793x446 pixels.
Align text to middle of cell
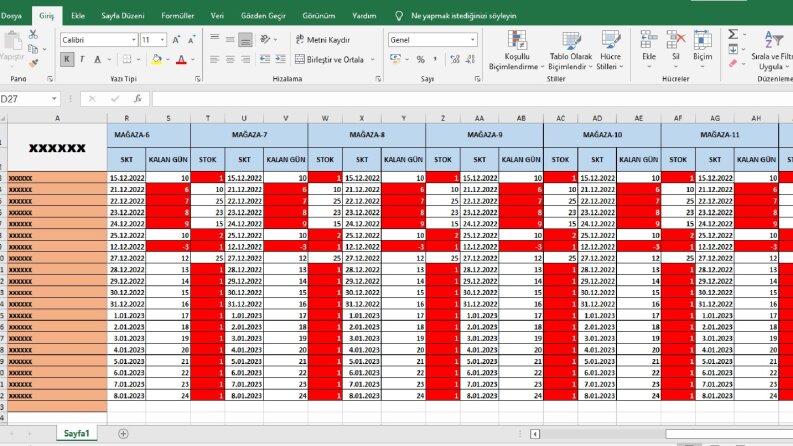point(230,39)
